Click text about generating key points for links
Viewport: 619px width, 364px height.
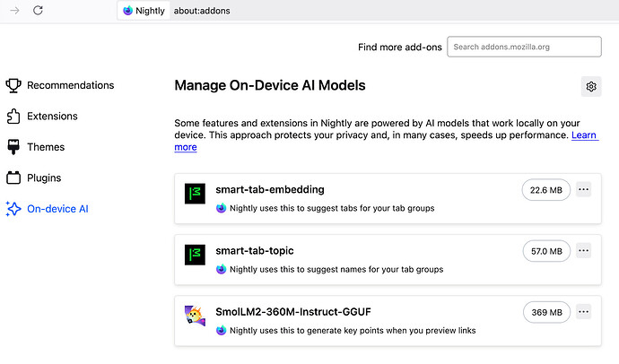click(353, 331)
